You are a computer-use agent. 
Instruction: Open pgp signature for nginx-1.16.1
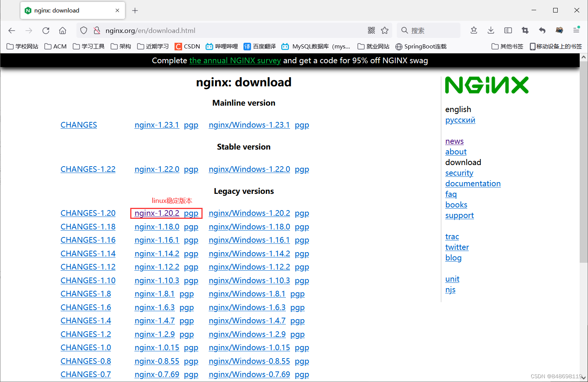tap(191, 240)
